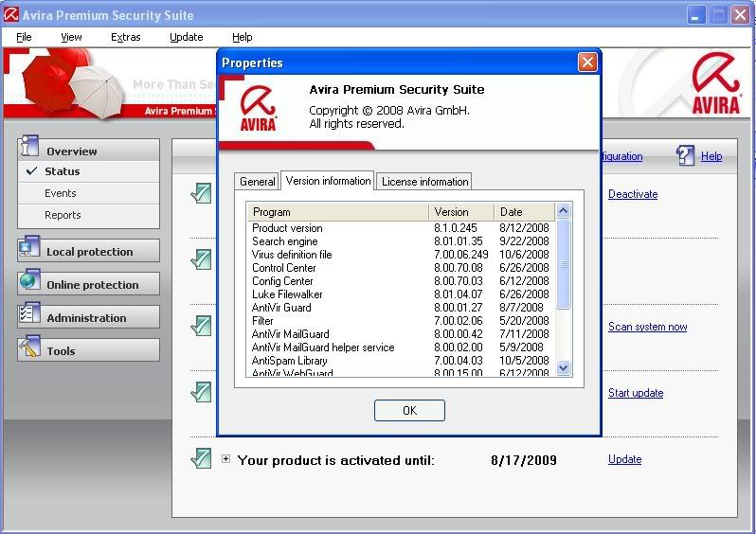Expand the Administration section
The image size is (756, 534).
coord(89,317)
